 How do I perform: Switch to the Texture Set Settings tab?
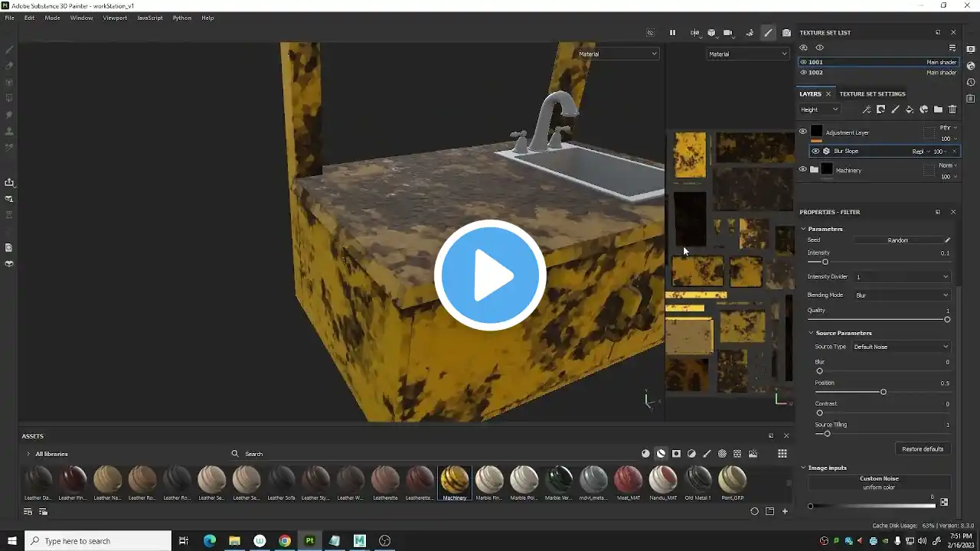click(x=872, y=94)
